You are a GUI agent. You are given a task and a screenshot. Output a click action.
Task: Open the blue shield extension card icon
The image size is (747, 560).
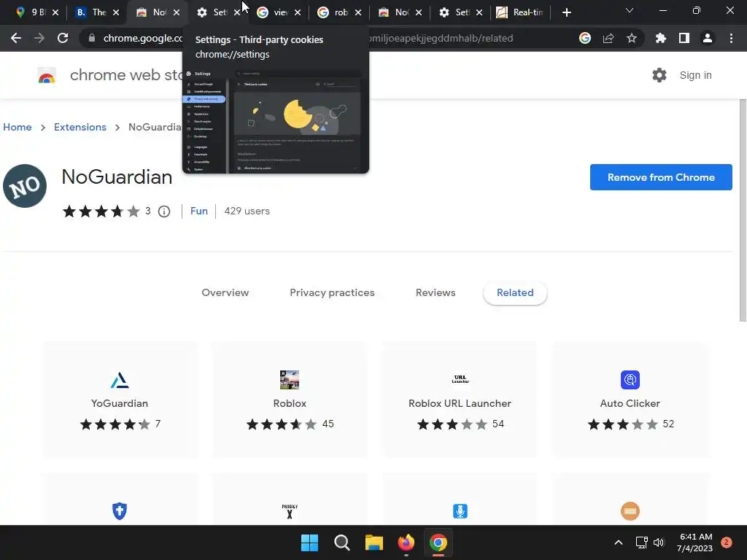(120, 511)
